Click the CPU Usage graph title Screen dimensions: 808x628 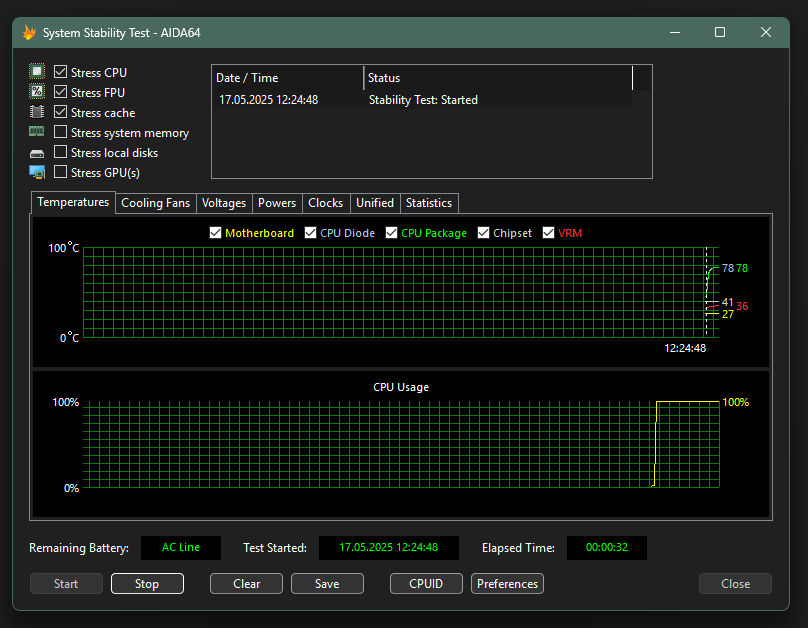click(x=401, y=387)
